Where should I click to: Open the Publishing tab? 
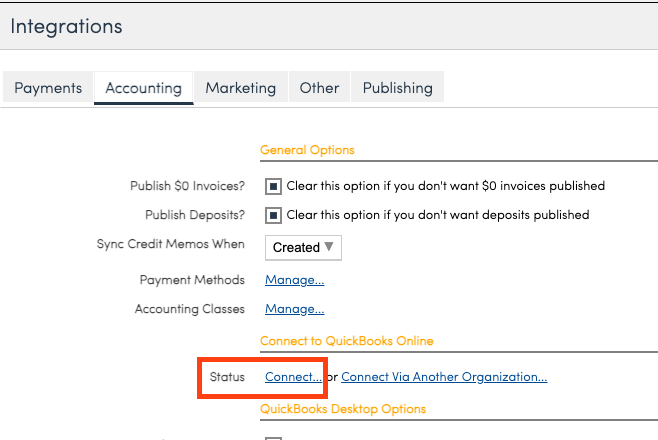397,88
